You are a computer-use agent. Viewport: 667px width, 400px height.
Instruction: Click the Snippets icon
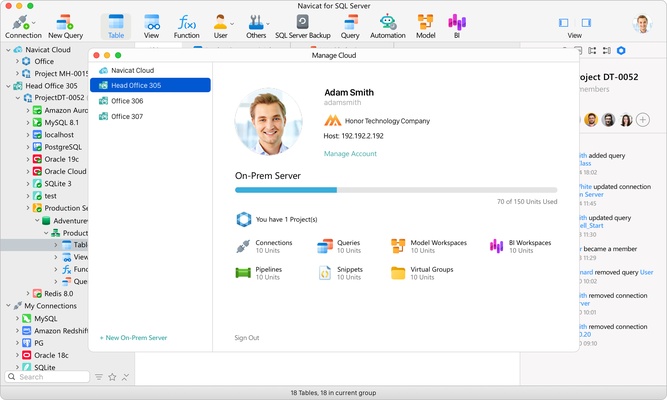tap(325, 273)
